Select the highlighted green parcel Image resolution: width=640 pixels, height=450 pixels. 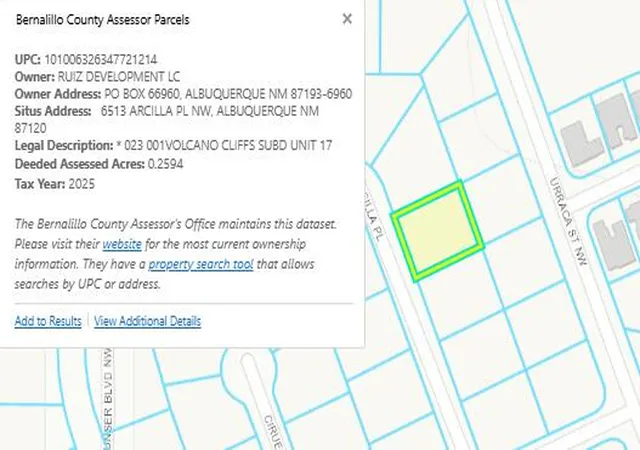438,232
